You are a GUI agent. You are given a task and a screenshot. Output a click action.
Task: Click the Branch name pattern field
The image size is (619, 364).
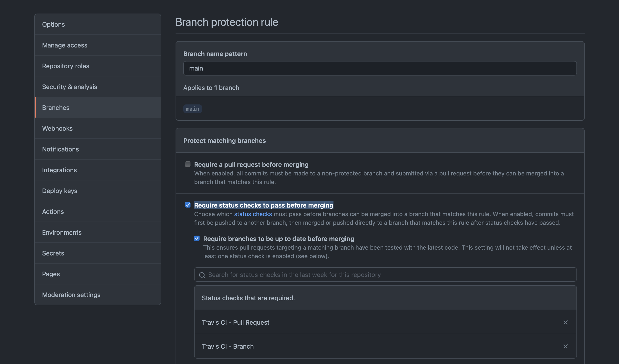(x=379, y=68)
